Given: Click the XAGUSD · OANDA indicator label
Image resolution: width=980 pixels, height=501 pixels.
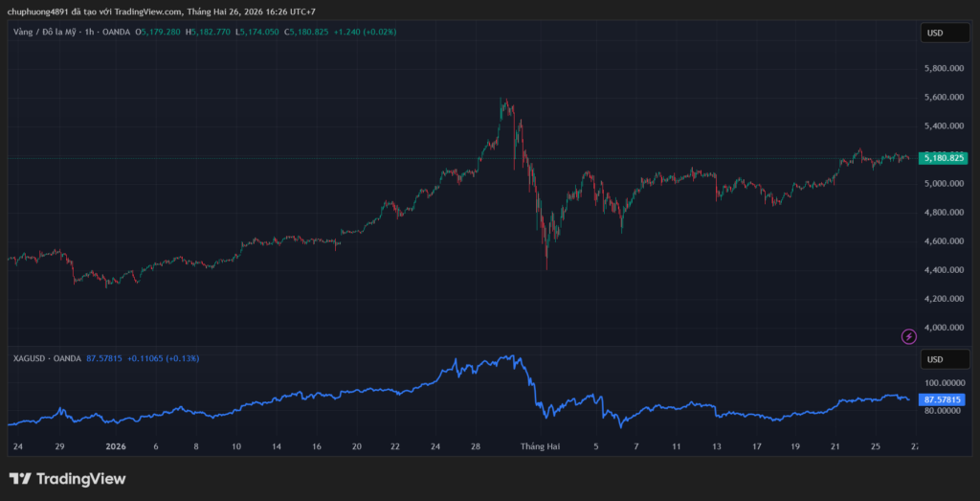Looking at the screenshot, I should tap(47, 358).
